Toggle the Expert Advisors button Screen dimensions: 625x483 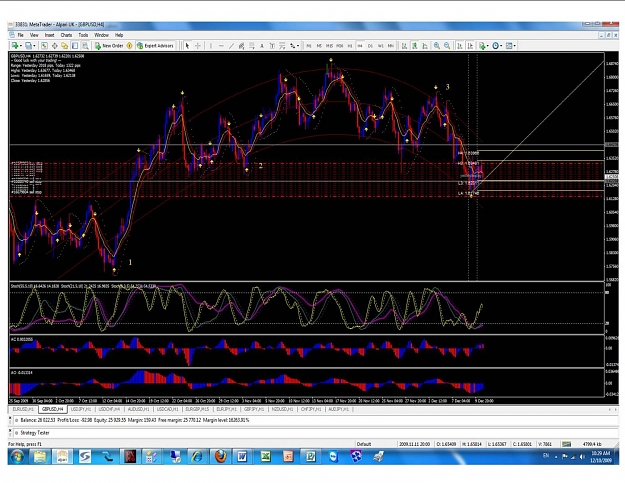click(155, 46)
